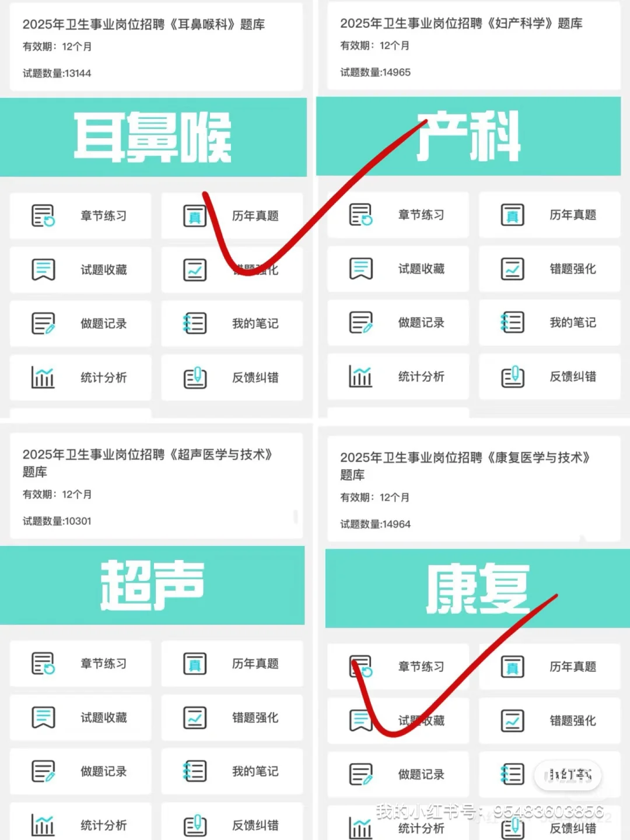This screenshot has width=630, height=840.
Task: Select the 产科 teal banner
Action: click(x=468, y=136)
